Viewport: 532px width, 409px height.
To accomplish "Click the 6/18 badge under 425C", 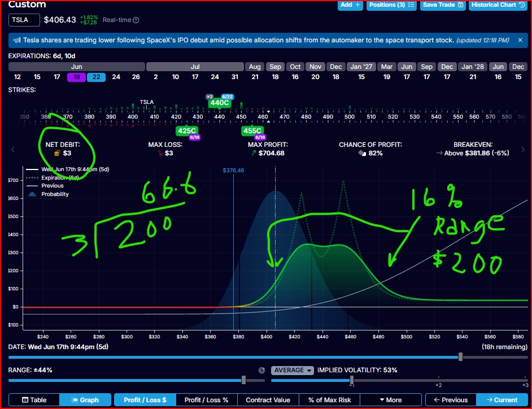I will coord(195,137).
